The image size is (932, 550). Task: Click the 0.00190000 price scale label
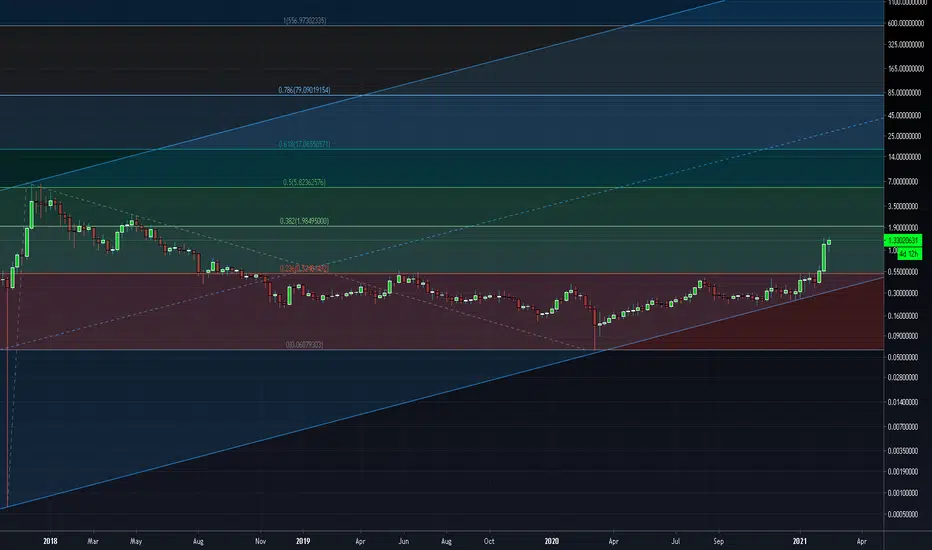[x=904, y=472]
